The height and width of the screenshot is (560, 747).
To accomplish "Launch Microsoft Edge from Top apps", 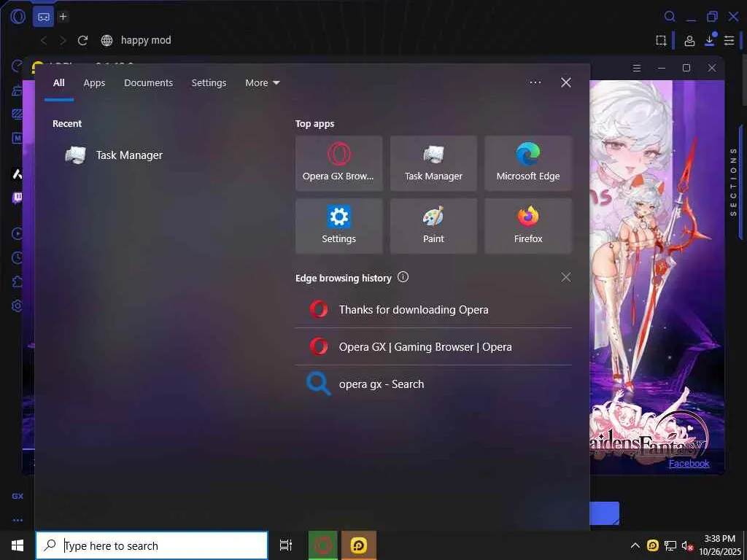I will click(528, 163).
